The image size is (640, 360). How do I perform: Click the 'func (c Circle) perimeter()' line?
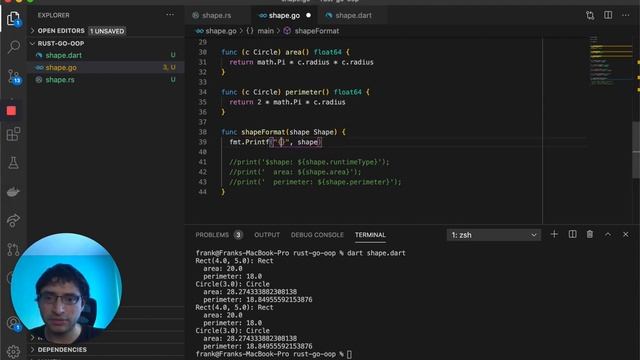coord(295,92)
